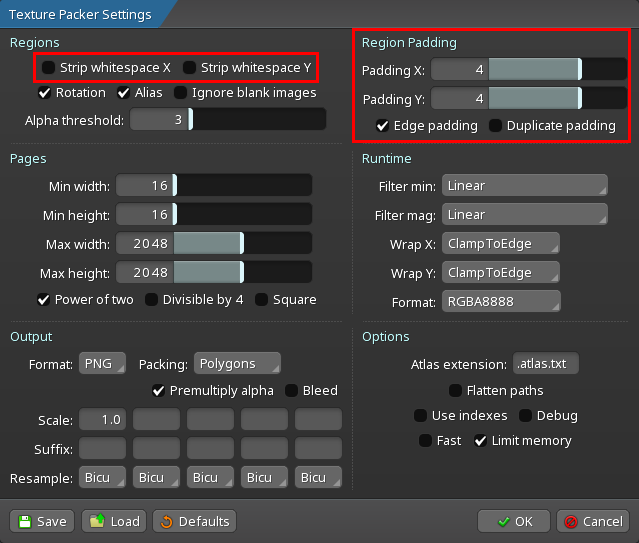
Task: Confirm settings with the OK button
Action: [512, 521]
